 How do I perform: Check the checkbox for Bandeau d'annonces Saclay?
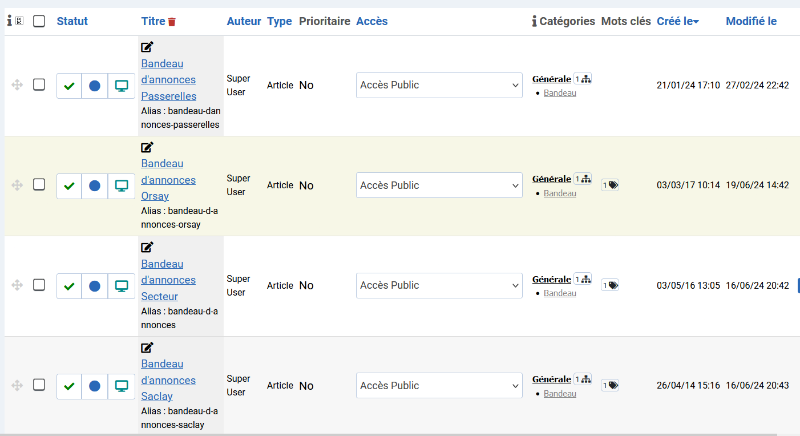pyautogui.click(x=39, y=384)
